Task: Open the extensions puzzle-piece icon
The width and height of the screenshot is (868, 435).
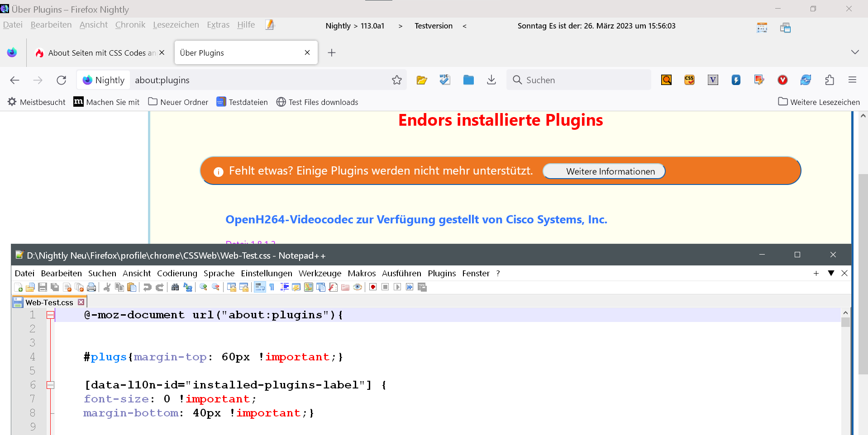Action: pos(829,80)
